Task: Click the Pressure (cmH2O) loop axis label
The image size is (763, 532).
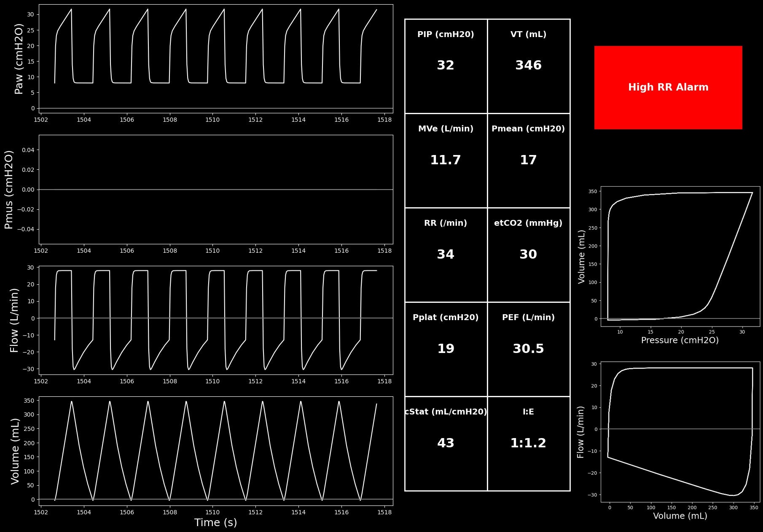Action: (680, 340)
